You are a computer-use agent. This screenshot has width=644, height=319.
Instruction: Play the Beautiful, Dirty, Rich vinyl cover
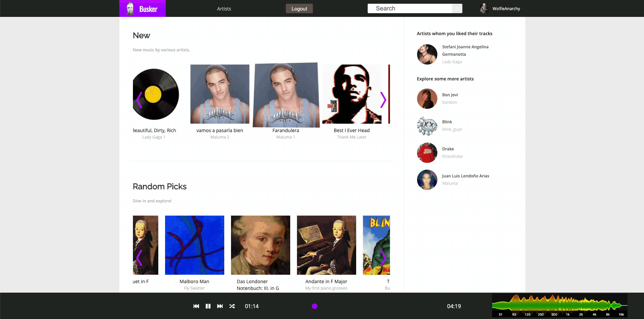(x=155, y=94)
